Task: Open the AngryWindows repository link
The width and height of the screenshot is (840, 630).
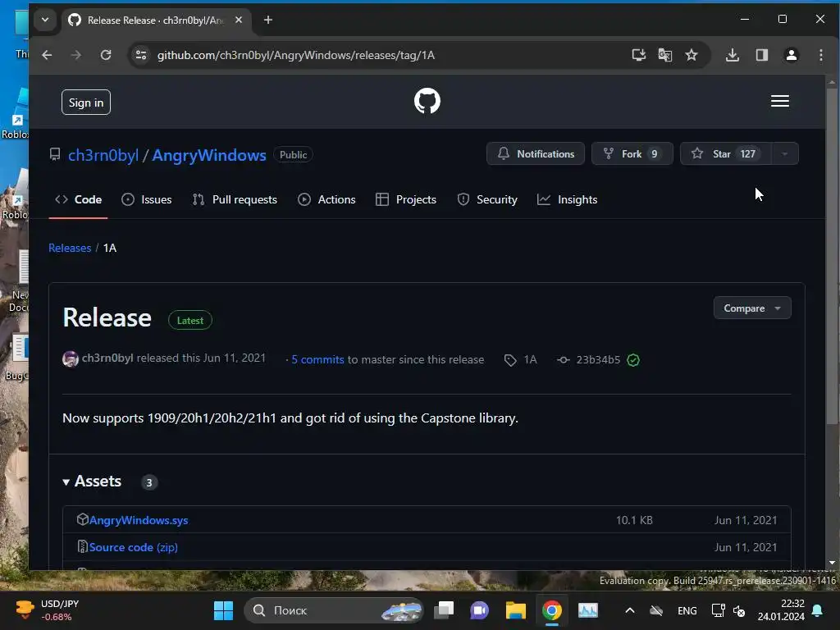Action: coord(209,155)
